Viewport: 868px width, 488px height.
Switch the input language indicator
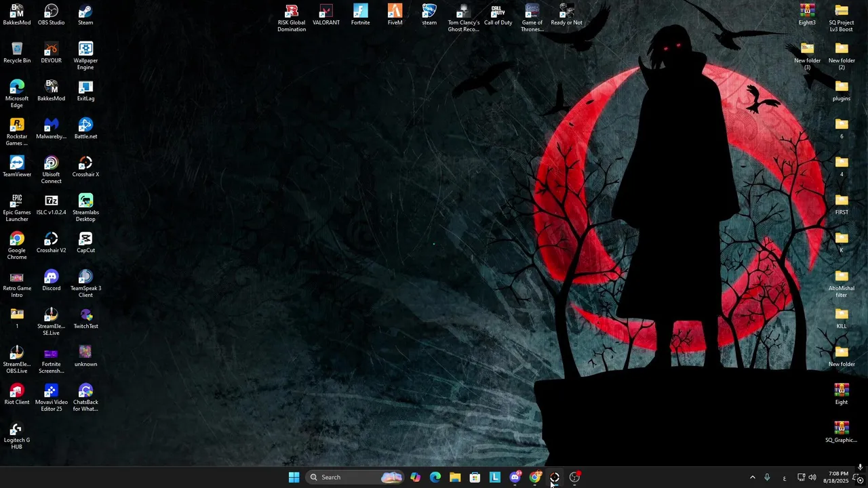[785, 477]
